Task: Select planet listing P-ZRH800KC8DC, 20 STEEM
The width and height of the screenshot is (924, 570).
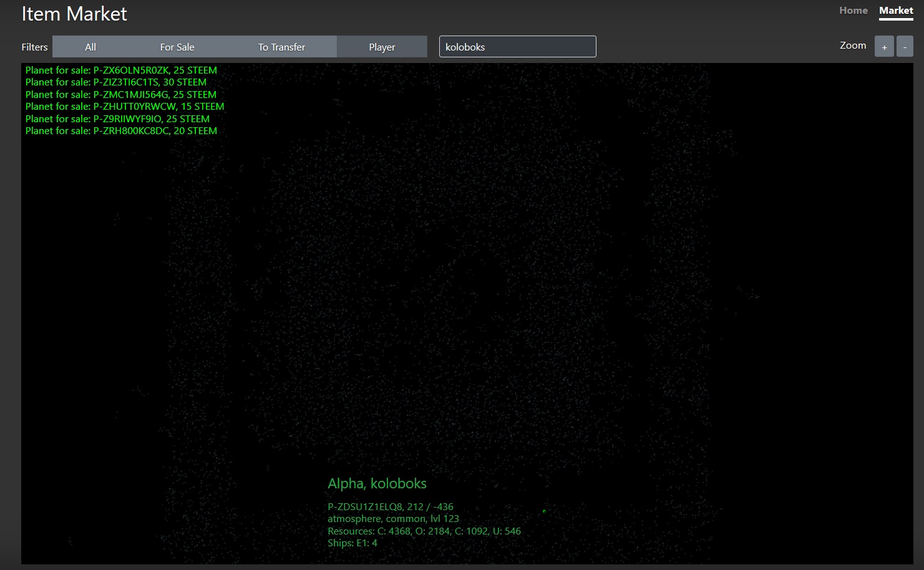Action: (x=121, y=130)
